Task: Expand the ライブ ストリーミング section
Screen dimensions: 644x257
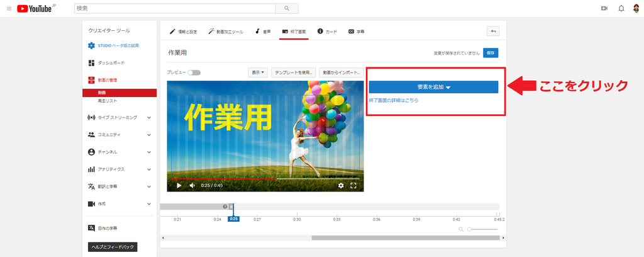Action: [149, 118]
